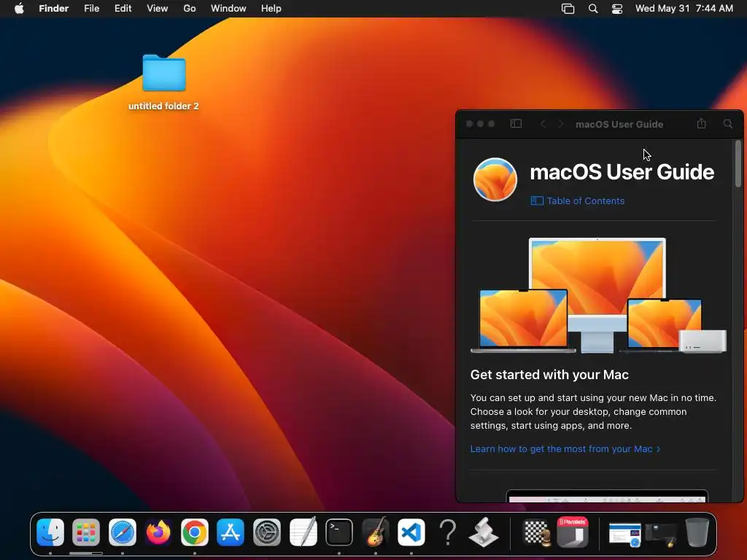747x560 pixels.
Task: Click the question mark Help icon in Dock
Action: [447, 532]
